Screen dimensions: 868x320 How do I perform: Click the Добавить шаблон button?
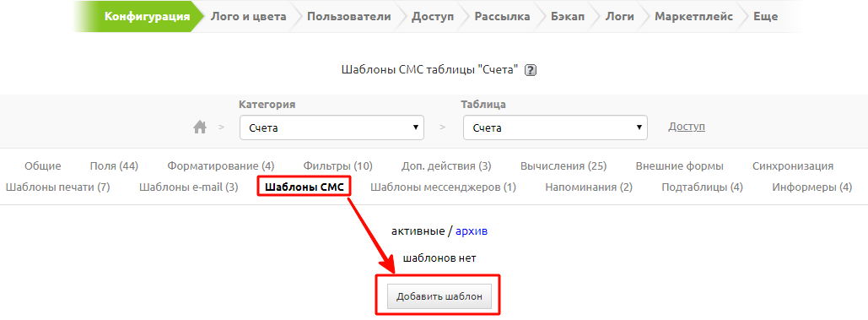439,296
